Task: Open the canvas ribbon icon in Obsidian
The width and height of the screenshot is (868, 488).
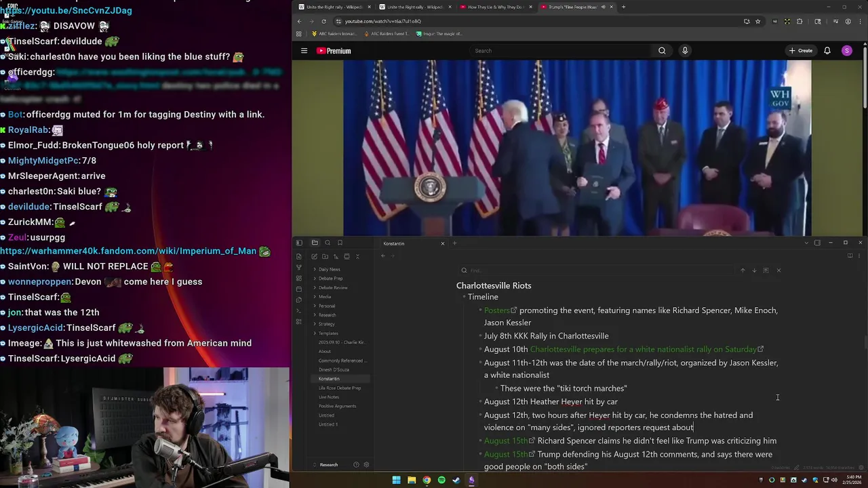Action: click(299, 278)
